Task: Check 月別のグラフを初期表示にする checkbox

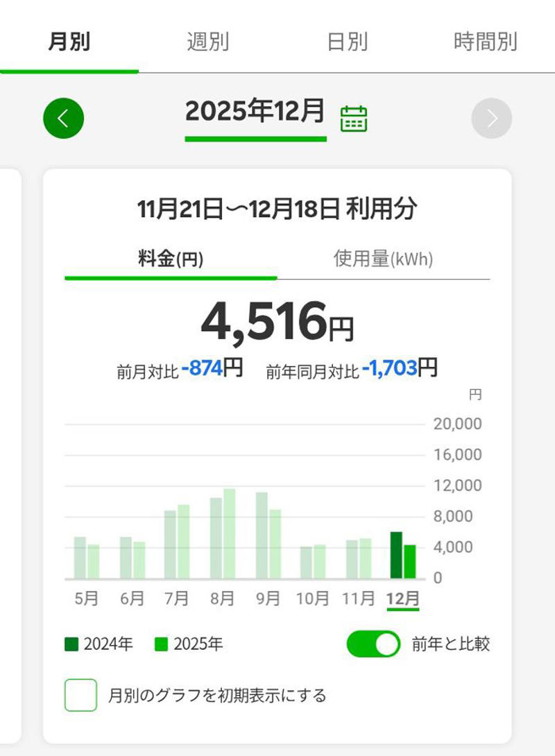Action: [81, 695]
